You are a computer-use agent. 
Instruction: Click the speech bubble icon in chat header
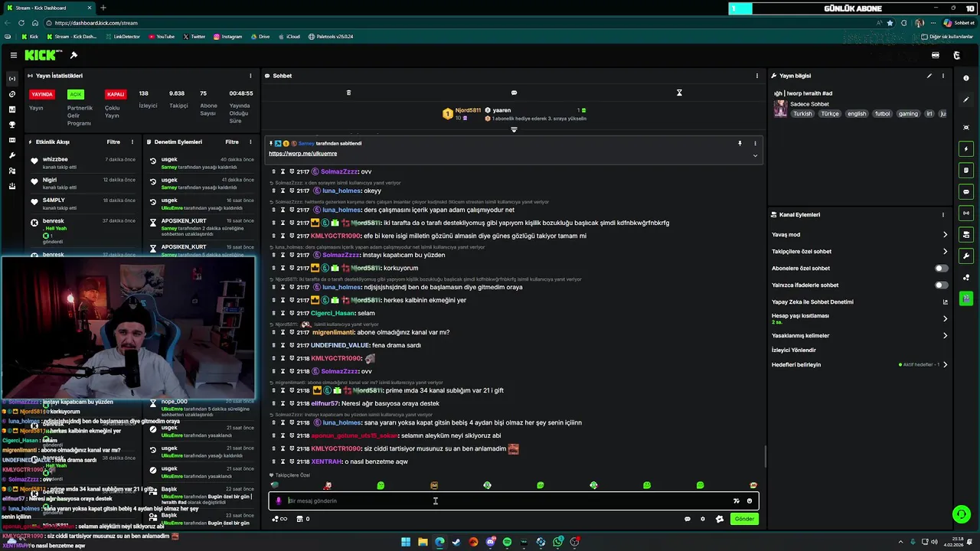pos(514,93)
